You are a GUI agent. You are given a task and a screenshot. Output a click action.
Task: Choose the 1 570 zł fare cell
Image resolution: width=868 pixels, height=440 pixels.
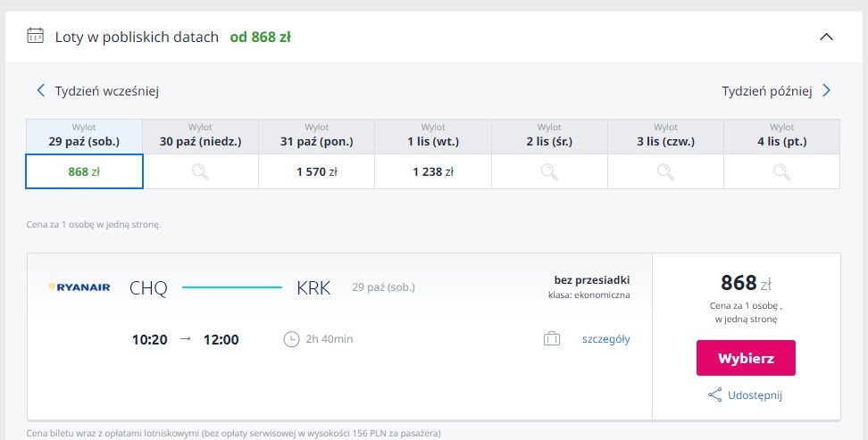click(317, 171)
